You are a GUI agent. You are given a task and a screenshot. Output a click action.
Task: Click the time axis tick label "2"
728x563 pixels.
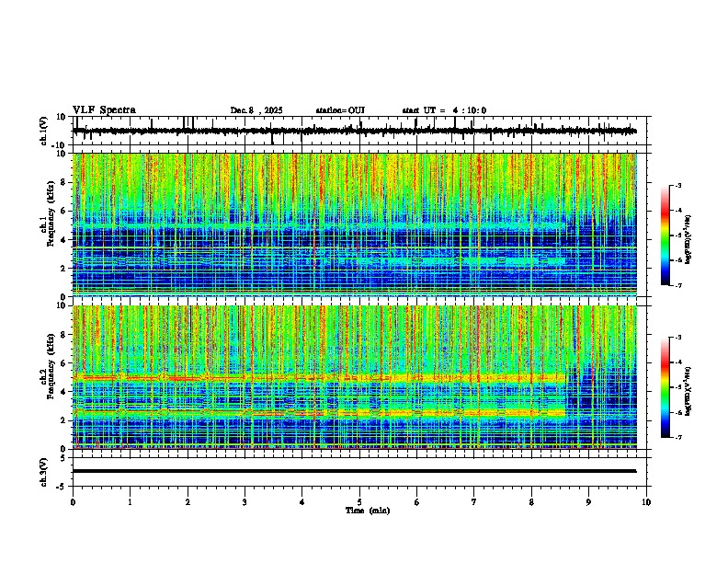(x=188, y=502)
